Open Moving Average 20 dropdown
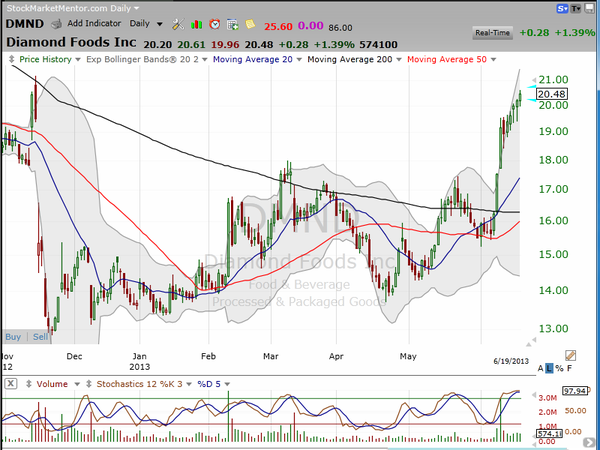Screen dimensions: 600x450 point(299,60)
